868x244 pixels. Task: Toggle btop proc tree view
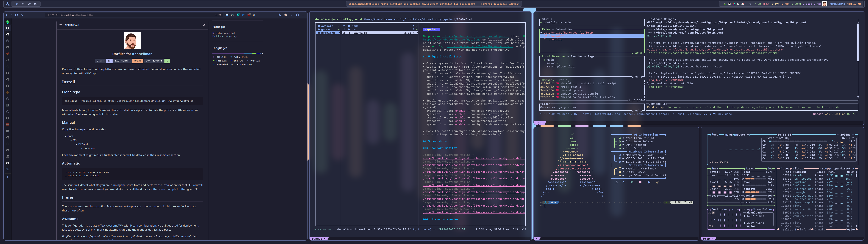(824, 168)
